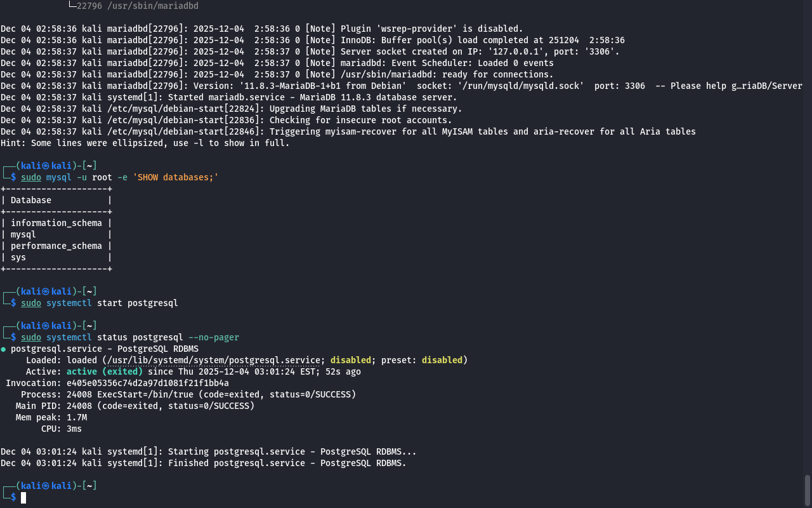
Task: Click the CPU value 3ms
Action: [74, 429]
